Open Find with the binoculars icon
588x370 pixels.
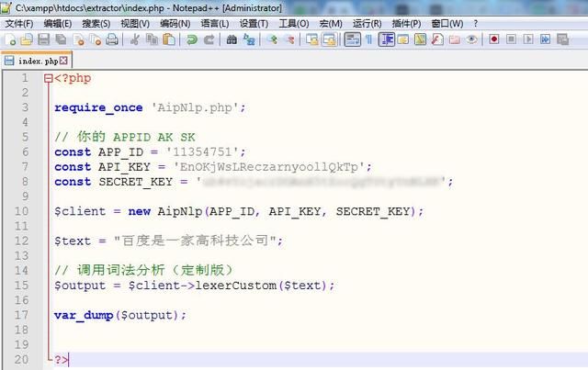[232, 39]
